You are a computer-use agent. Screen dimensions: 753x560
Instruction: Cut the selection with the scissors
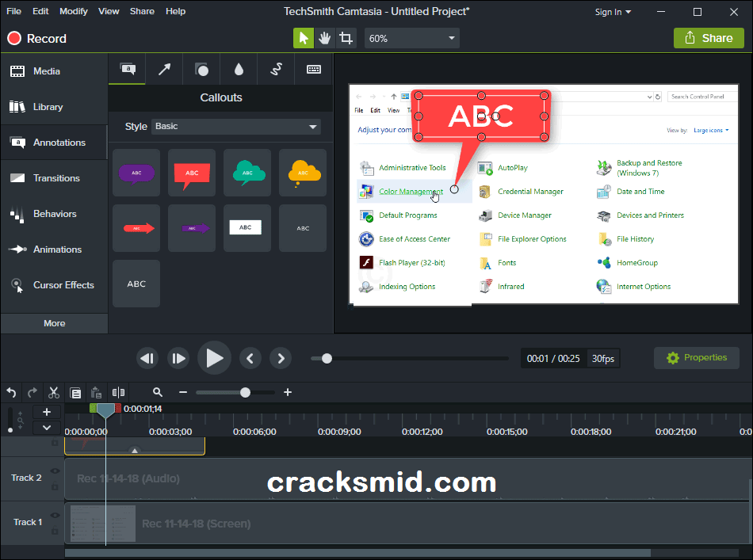[54, 393]
